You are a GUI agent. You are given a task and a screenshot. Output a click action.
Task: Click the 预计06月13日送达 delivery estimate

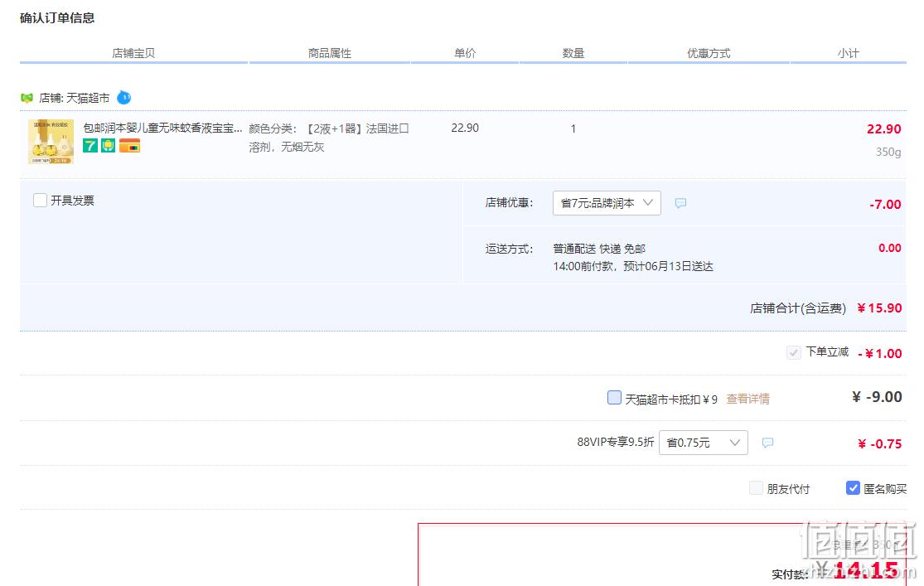pos(668,266)
